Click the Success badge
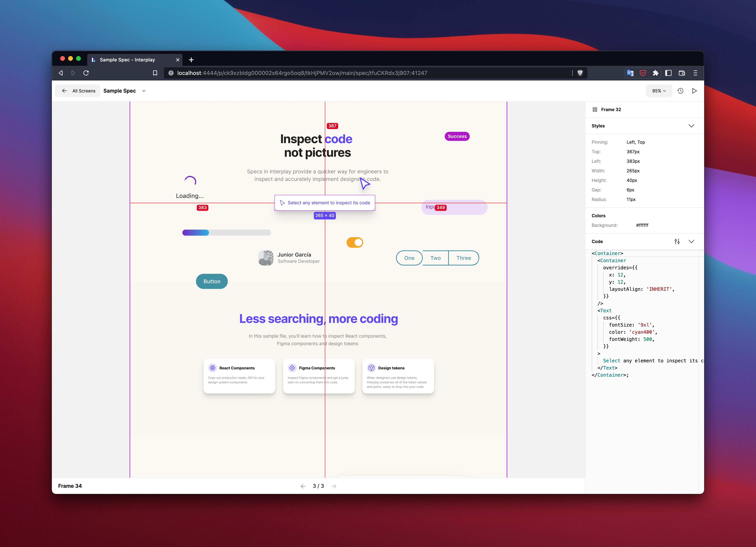Image resolution: width=756 pixels, height=547 pixels. [457, 136]
